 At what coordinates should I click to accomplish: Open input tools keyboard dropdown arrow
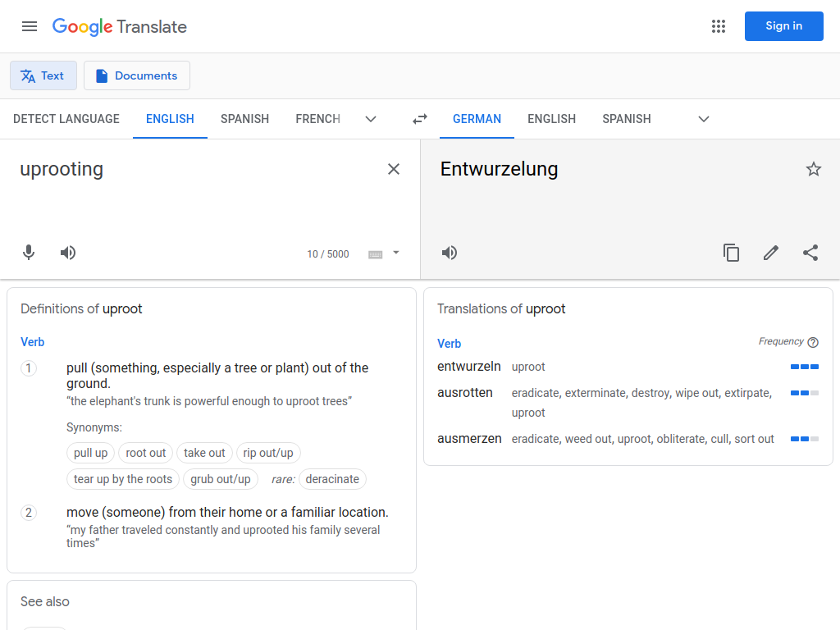[396, 253]
